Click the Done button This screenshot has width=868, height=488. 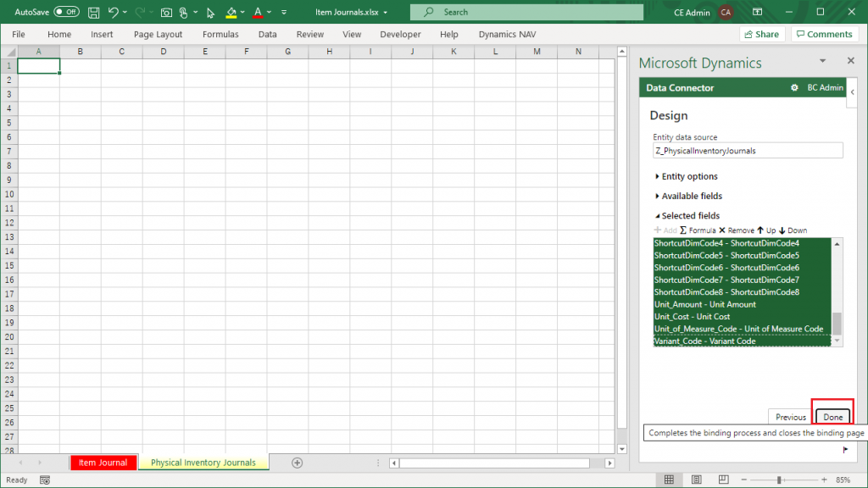click(832, 417)
